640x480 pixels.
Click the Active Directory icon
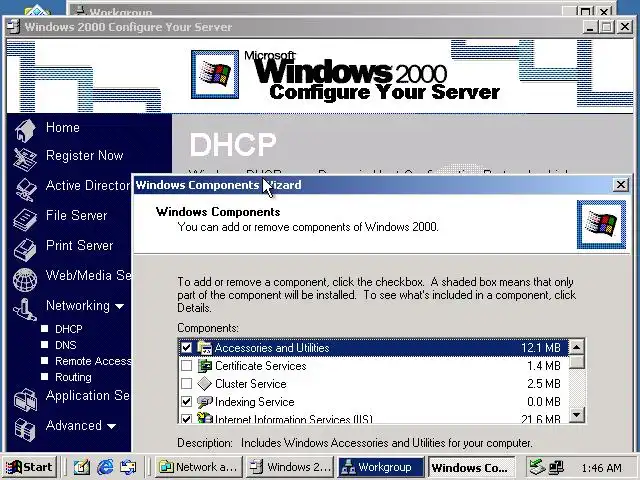26,189
